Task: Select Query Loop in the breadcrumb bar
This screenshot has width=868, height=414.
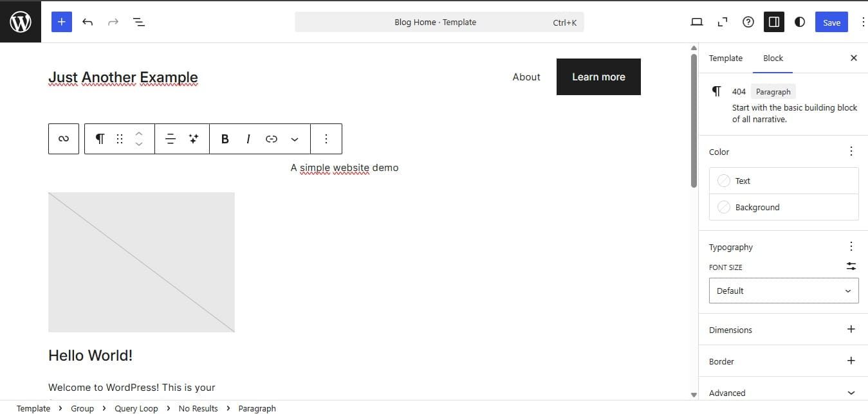Action: (x=136, y=408)
